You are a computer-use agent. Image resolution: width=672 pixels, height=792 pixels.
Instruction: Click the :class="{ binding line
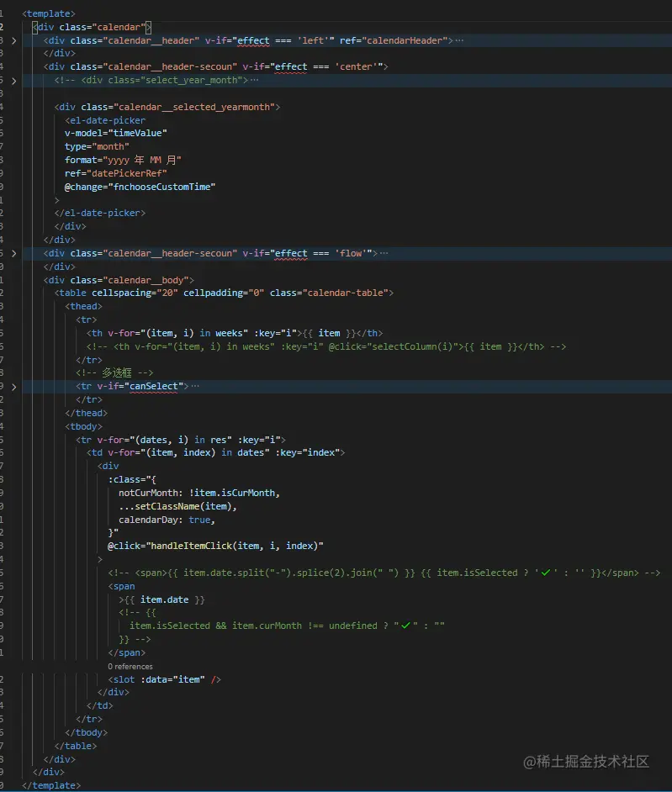coord(132,479)
